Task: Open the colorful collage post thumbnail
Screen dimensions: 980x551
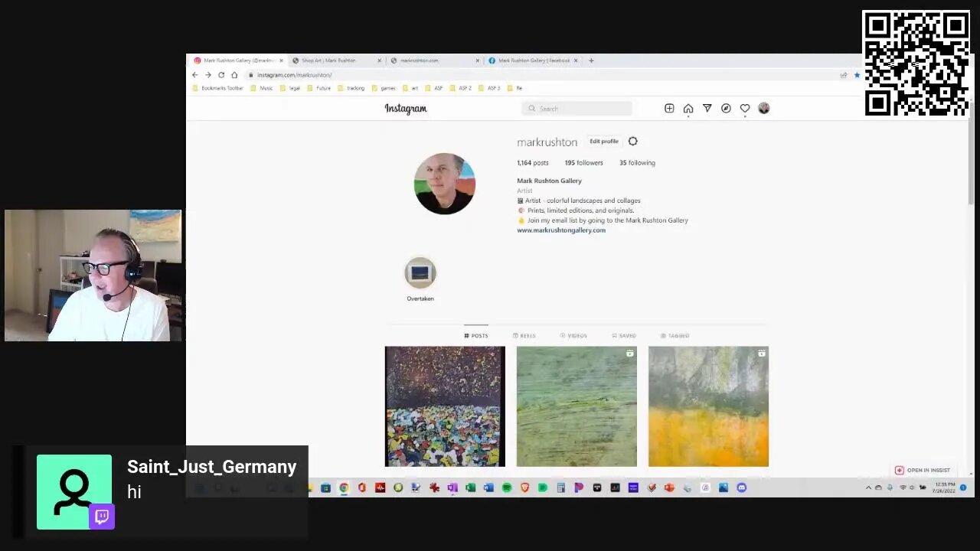Action: coord(445,406)
